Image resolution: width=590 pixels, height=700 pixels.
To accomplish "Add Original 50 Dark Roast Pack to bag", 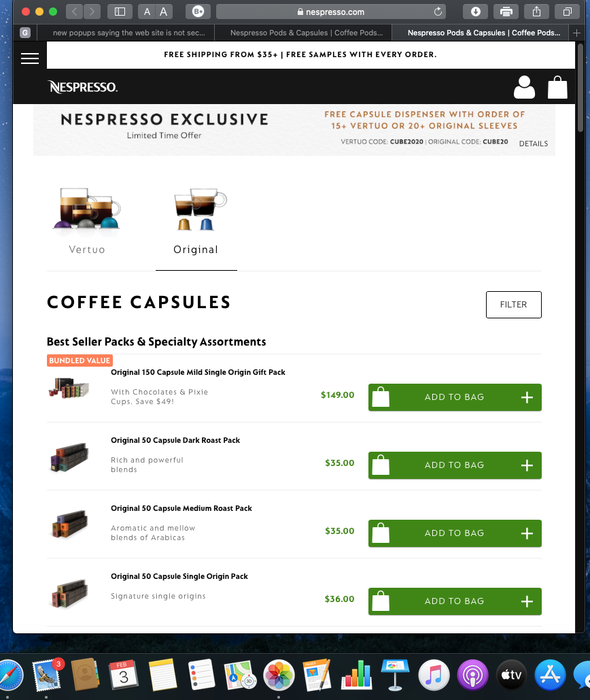I will point(455,465).
